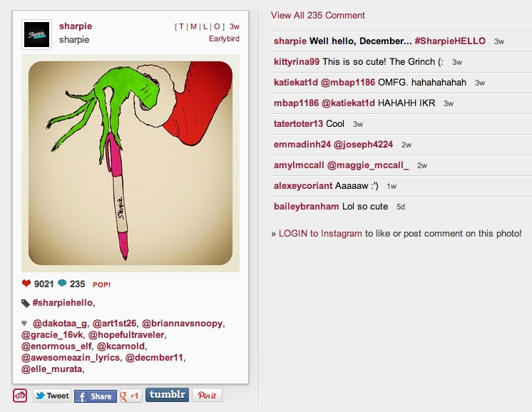Click the pink link icon below the post

pyautogui.click(x=20, y=396)
